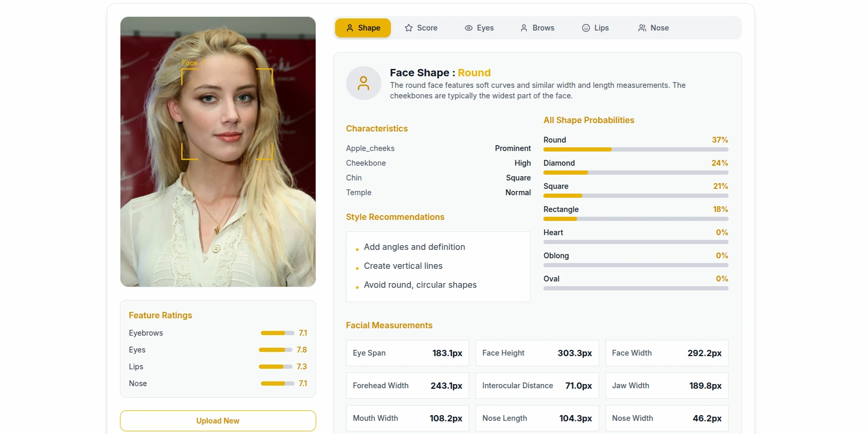Image resolution: width=868 pixels, height=434 pixels.
Task: Click the Round probability bar
Action: [635, 149]
